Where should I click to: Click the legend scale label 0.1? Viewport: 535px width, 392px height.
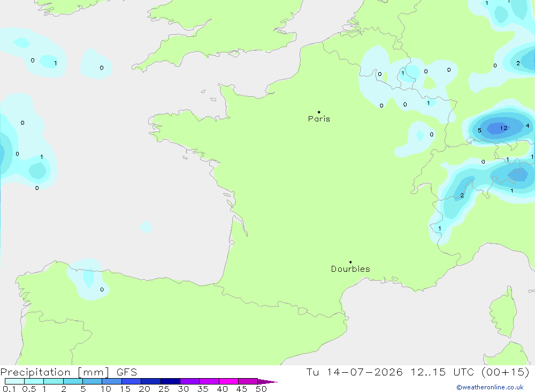9,389
